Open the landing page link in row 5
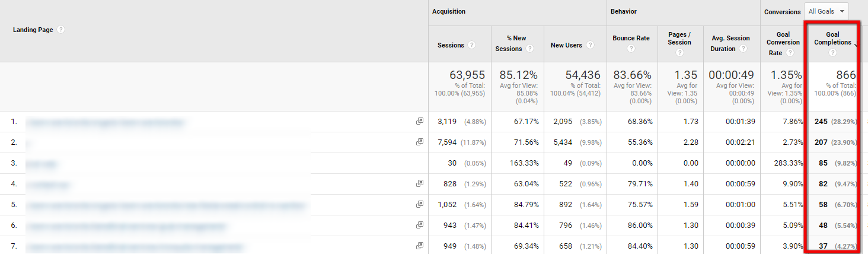Image resolution: width=868 pixels, height=254 pixels. pyautogui.click(x=166, y=205)
